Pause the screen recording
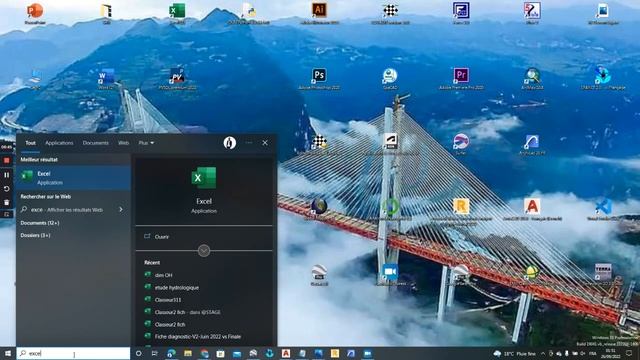The image size is (640, 360). (7, 175)
